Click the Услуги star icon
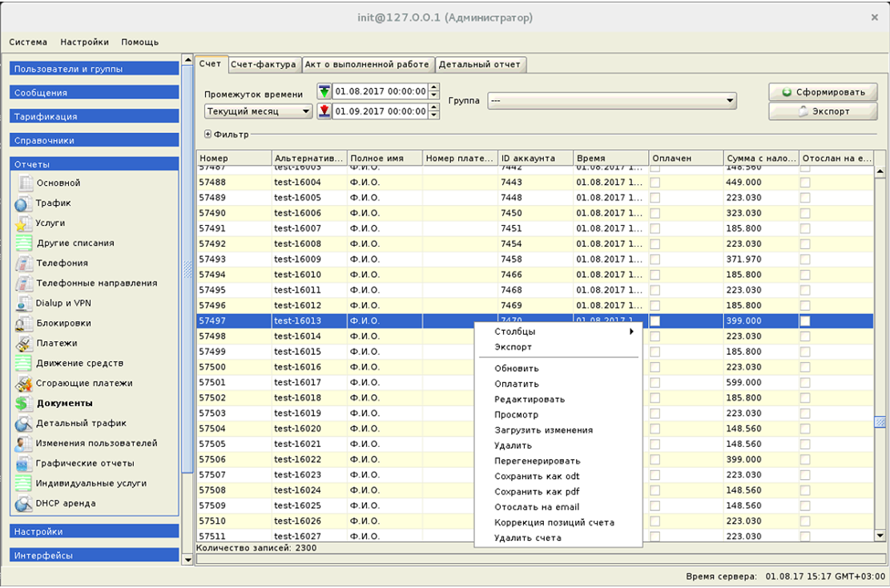Viewport: 890px width, 588px height. coord(23,223)
